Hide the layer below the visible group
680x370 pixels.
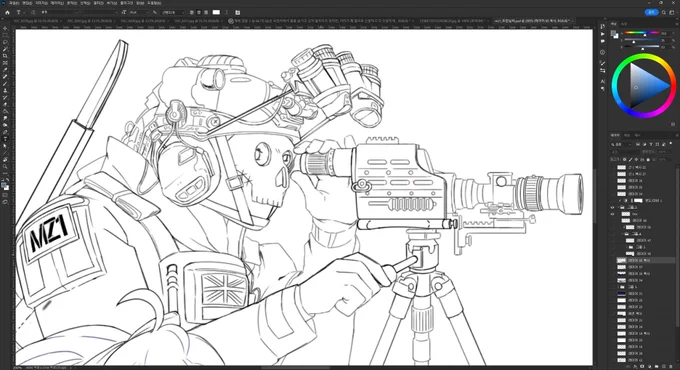pos(613,214)
